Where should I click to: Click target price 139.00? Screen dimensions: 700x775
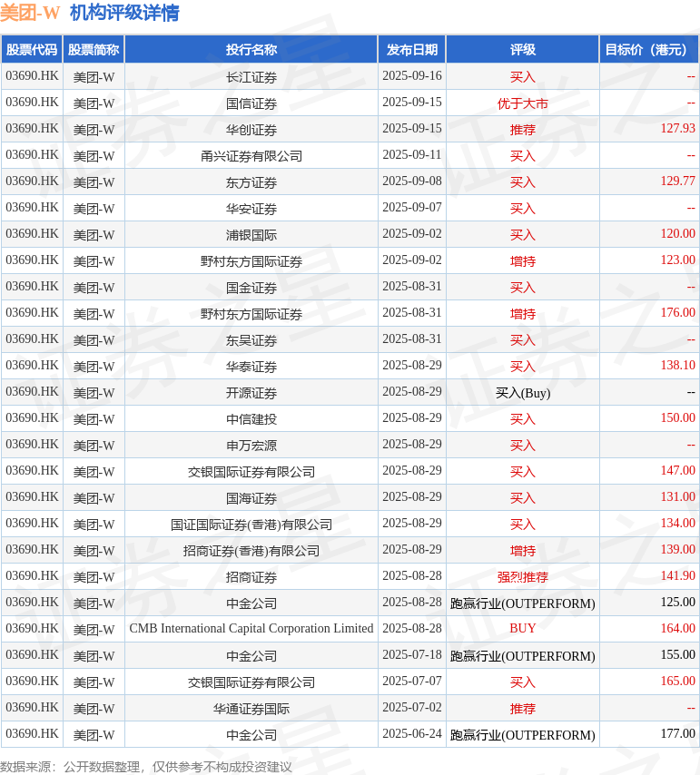677,549
